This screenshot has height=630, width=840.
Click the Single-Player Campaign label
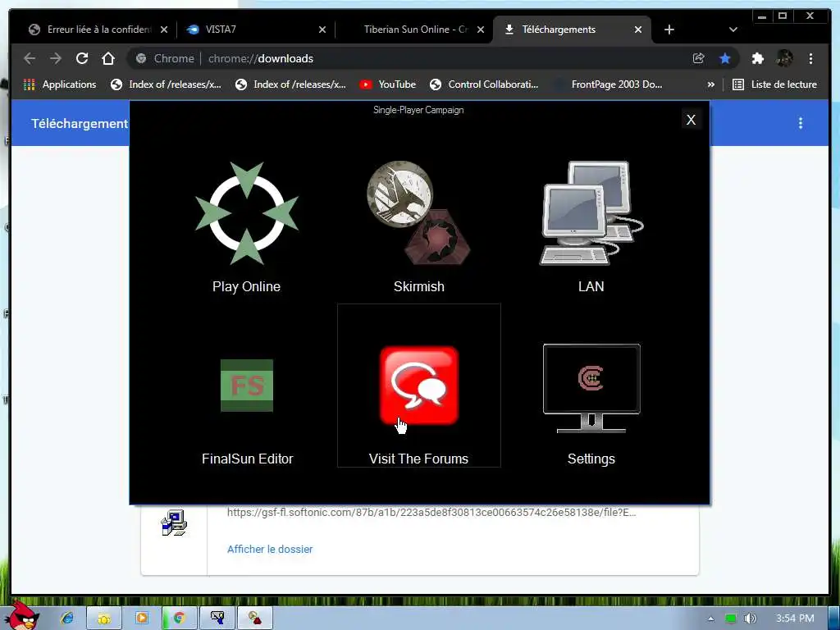(x=418, y=110)
